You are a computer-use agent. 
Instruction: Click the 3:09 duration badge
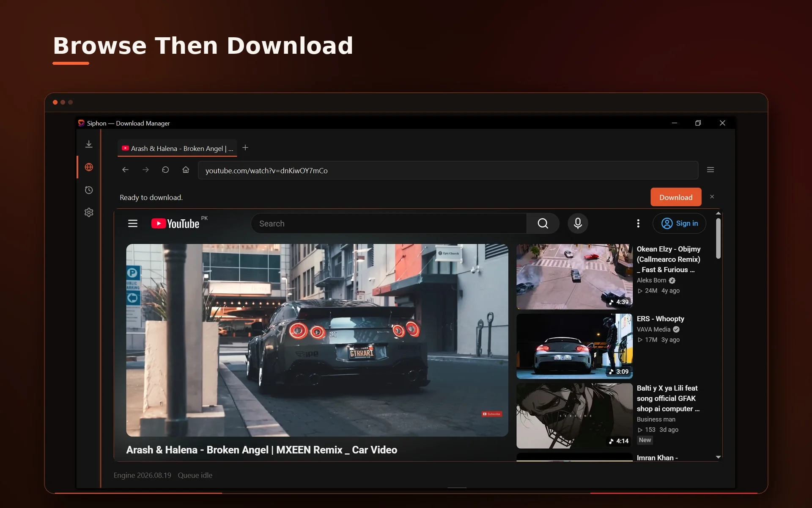[619, 372]
